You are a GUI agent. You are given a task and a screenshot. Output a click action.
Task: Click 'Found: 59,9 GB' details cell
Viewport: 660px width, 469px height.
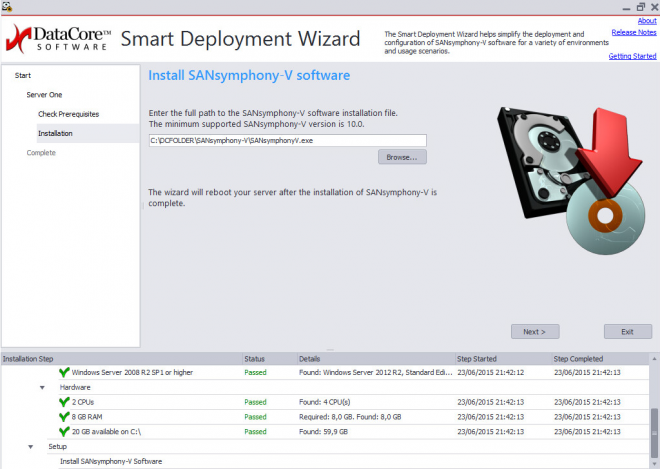tap(323, 432)
